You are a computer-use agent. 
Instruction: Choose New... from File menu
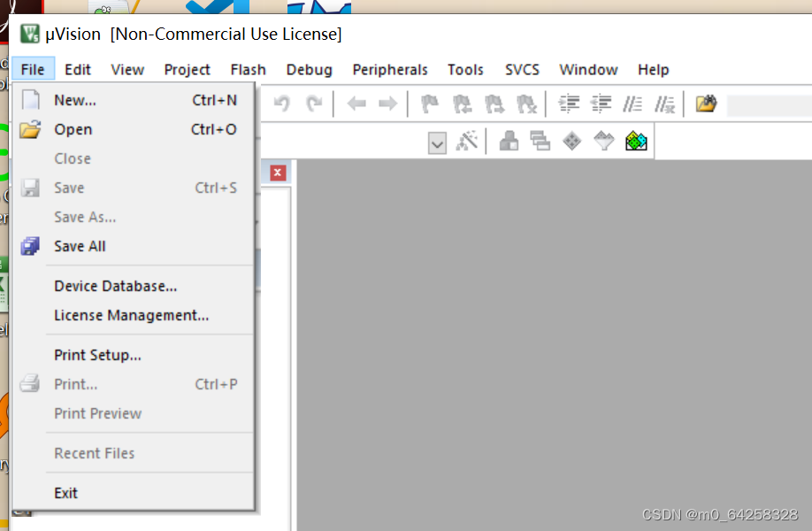pos(134,100)
